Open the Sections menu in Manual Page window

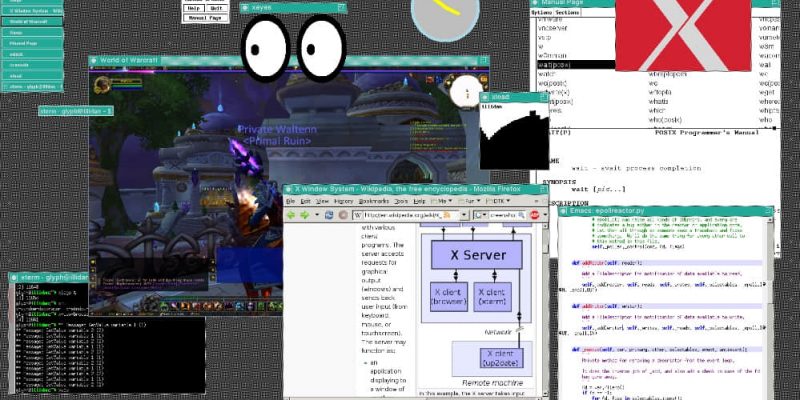coord(568,12)
